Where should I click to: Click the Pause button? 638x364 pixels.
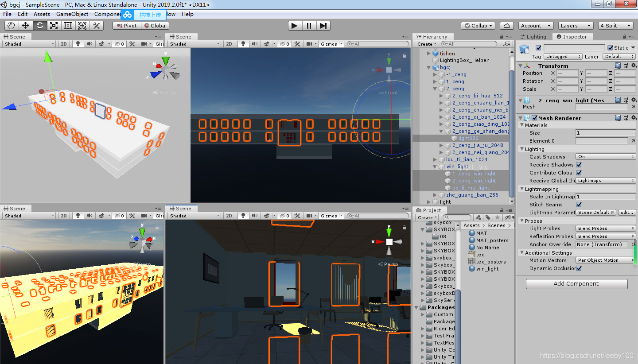tap(309, 26)
